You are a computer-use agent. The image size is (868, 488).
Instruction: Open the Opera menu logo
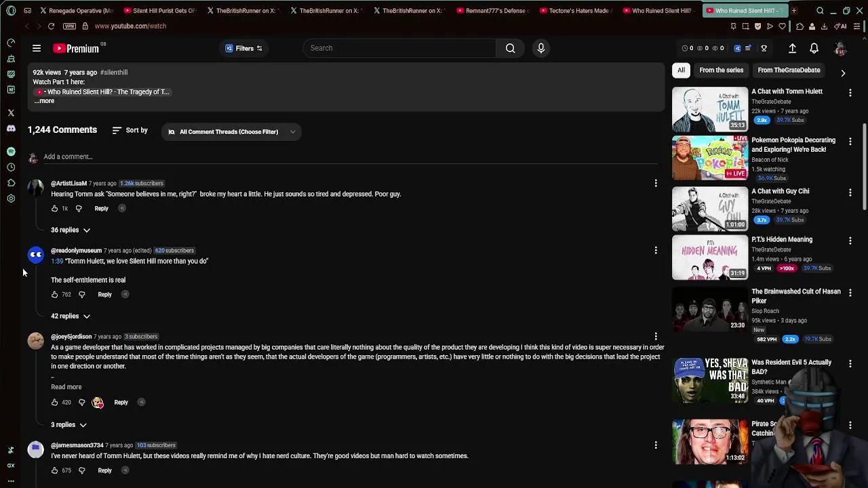click(x=11, y=11)
